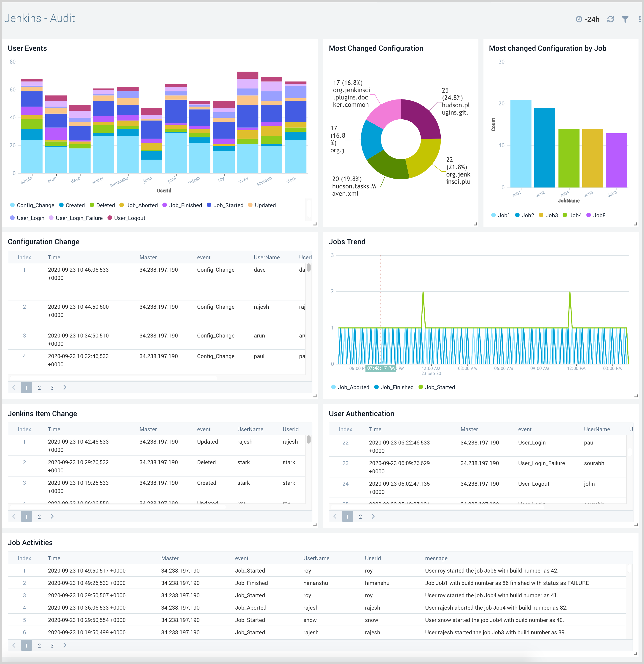The width and height of the screenshot is (644, 664).
Task: Go to next page in Job Activities
Action: [65, 645]
